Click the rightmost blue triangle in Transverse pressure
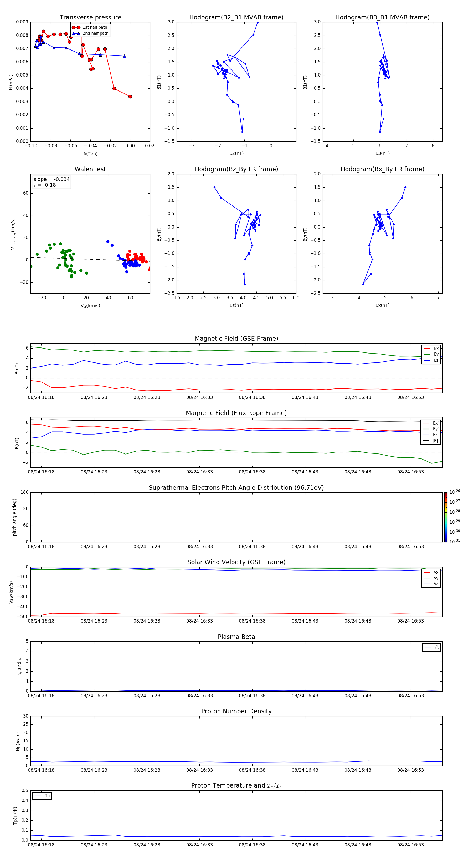The height and width of the screenshot is (868, 473). [124, 56]
